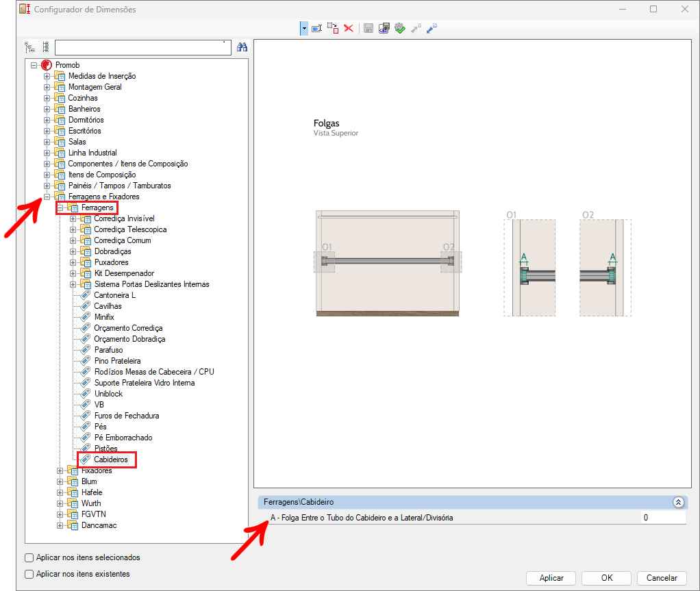700x591 pixels.
Task: Select the Escritórios tree item
Action: pos(84,131)
